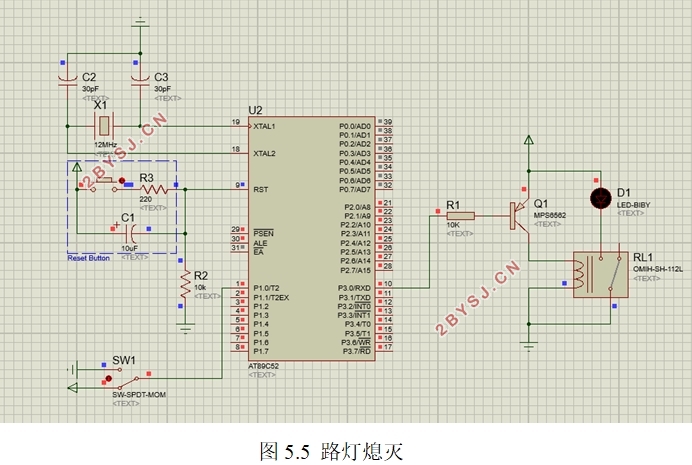Viewport: 692px width, 465px height.
Task: Click capacitor C3 symbol
Action: 140,81
